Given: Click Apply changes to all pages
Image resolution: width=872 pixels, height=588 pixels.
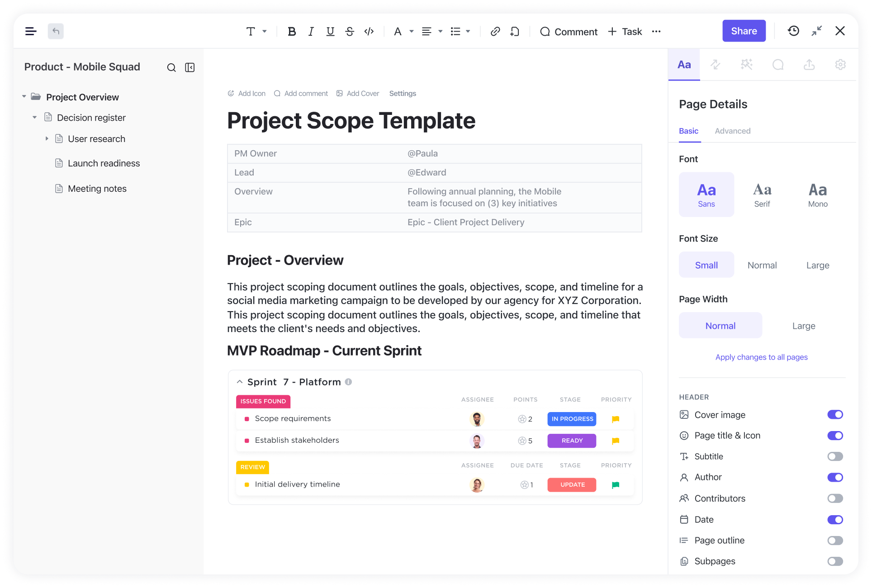Looking at the screenshot, I should point(762,357).
